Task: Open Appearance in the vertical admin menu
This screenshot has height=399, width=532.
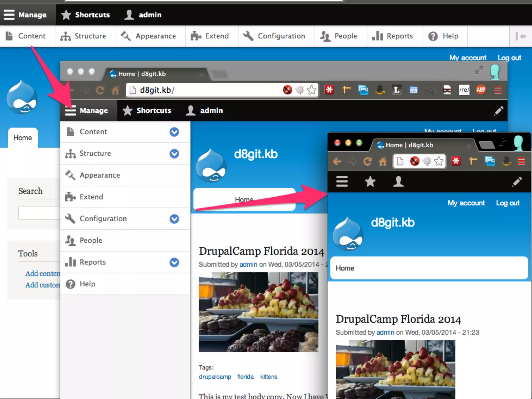Action: point(100,175)
